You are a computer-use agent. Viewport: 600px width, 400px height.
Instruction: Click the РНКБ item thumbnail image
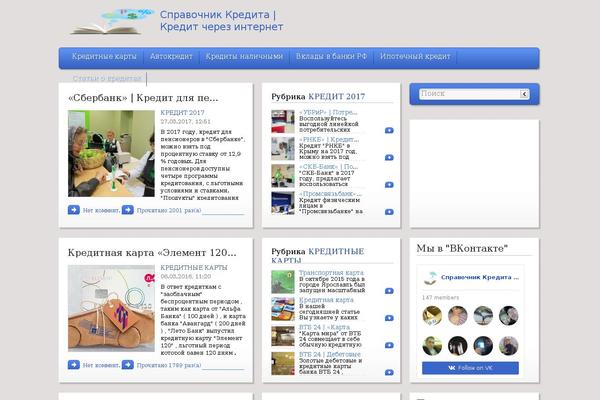point(283,149)
